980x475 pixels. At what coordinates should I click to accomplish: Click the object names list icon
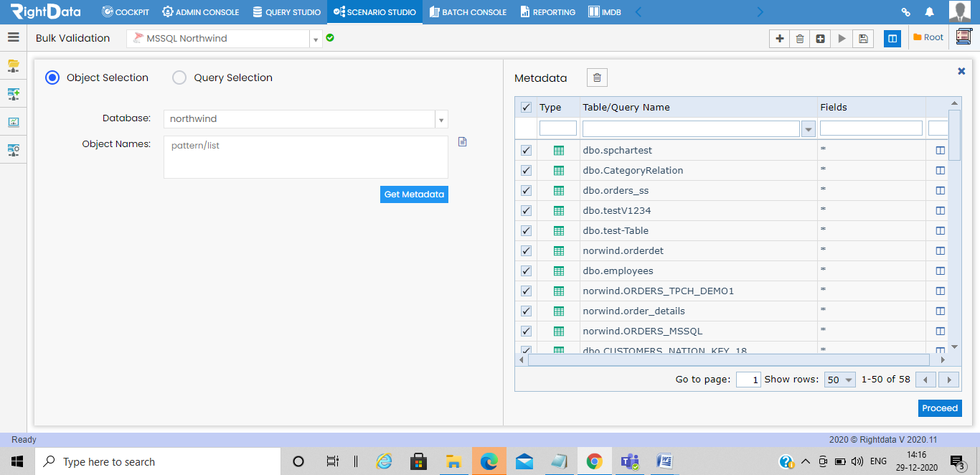pos(462,142)
